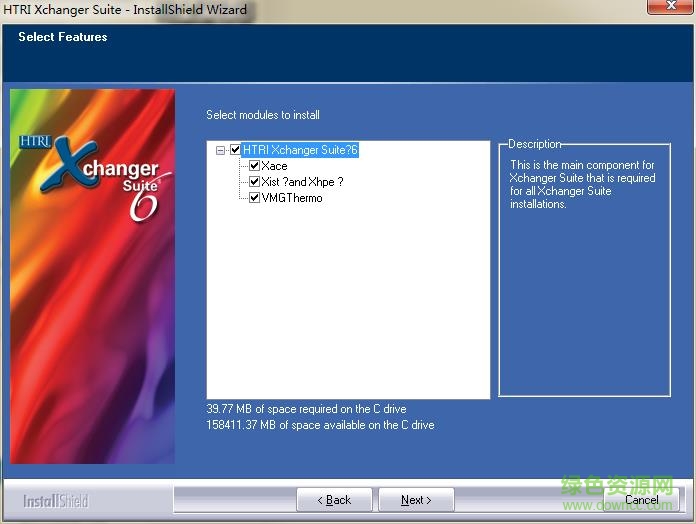The height and width of the screenshot is (524, 696).
Task: Collapse the HTRI Xchanger Suite tree node
Action: pyautogui.click(x=221, y=150)
